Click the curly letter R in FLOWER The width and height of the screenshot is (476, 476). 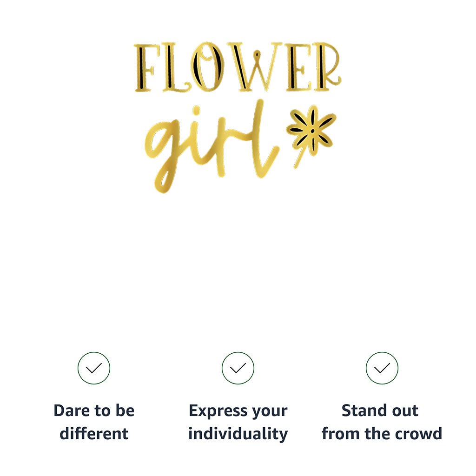(x=327, y=67)
